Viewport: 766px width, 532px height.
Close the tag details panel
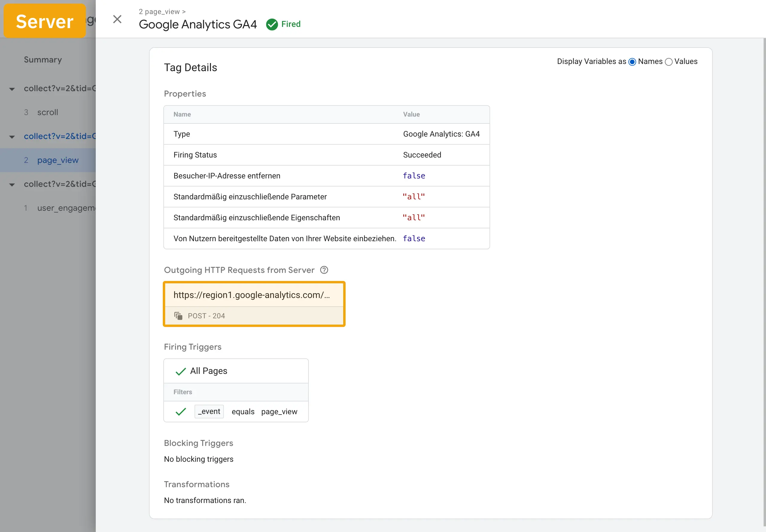click(117, 19)
